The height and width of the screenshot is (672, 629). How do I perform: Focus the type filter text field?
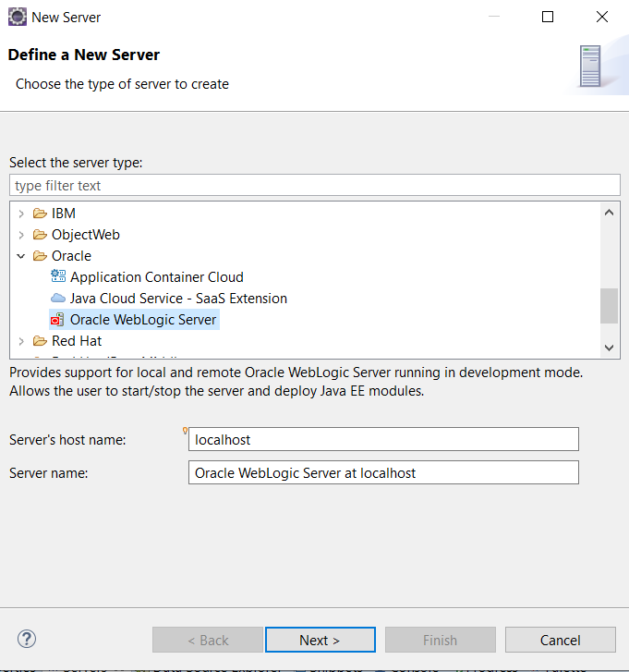coord(315,186)
